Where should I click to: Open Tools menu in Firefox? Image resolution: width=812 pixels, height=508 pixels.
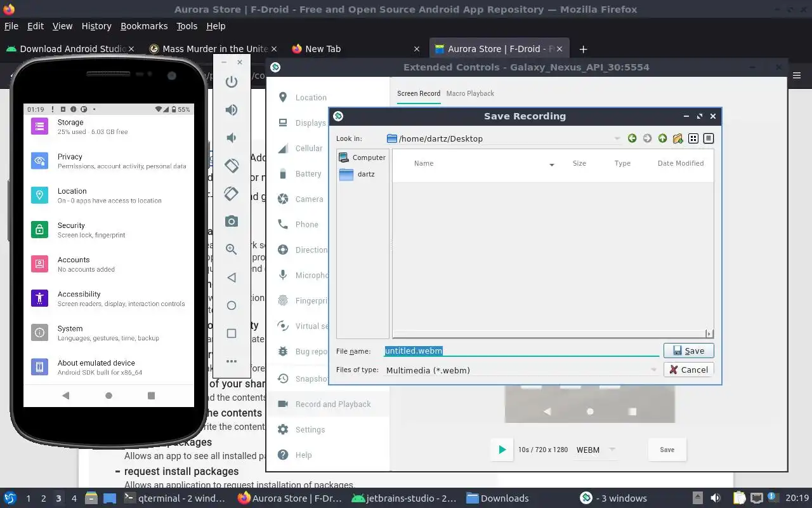point(187,26)
